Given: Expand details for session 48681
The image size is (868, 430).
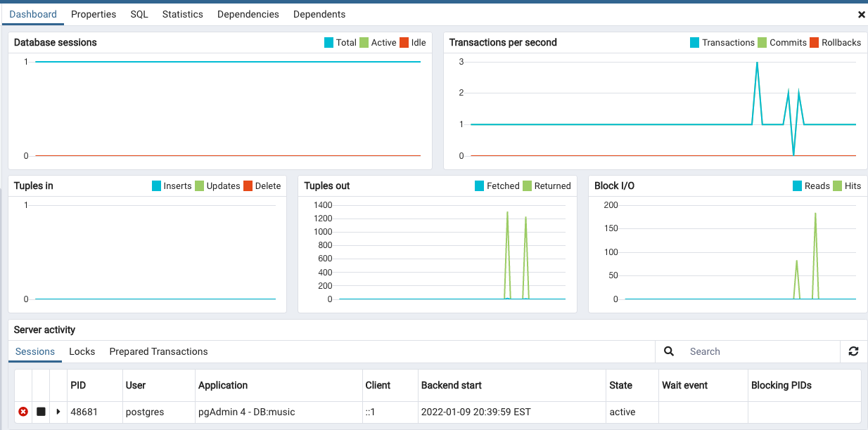Looking at the screenshot, I should click(58, 411).
